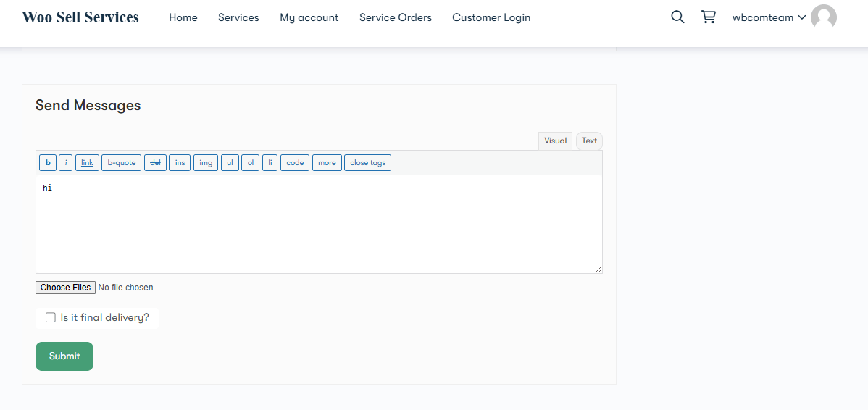This screenshot has height=410, width=868.
Task: Open the Service Orders menu item
Action: [x=395, y=17]
